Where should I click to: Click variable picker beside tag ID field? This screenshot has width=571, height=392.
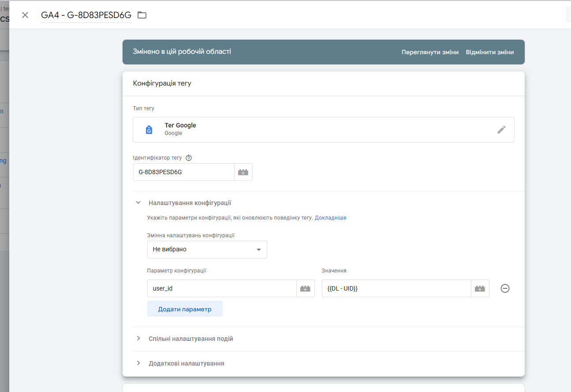[243, 172]
